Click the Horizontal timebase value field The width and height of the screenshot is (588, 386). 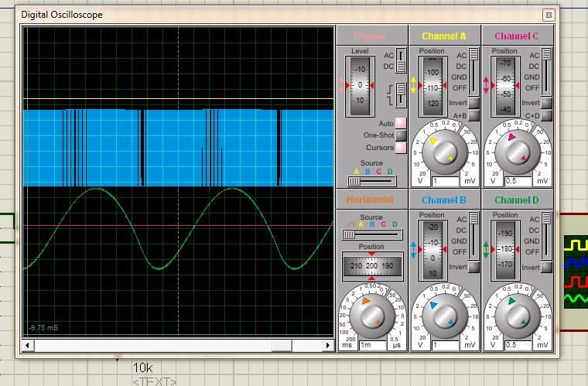click(x=372, y=345)
